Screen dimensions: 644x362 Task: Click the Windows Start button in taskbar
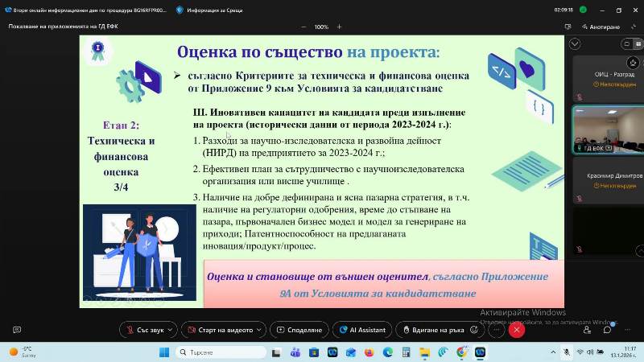[164, 352]
